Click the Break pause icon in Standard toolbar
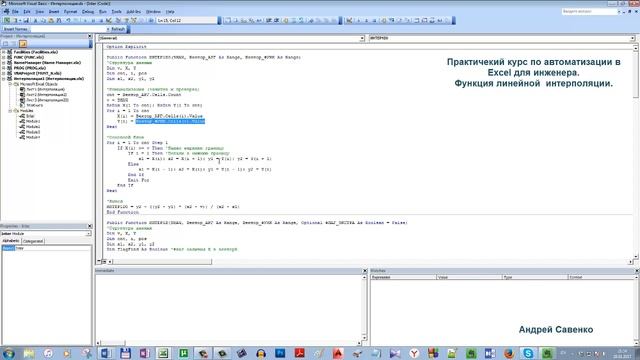 (x=93, y=20)
